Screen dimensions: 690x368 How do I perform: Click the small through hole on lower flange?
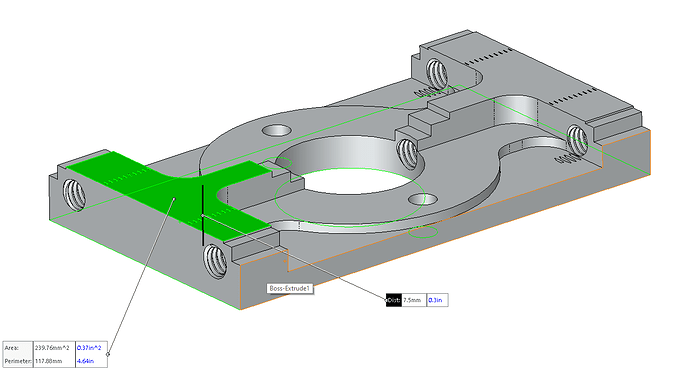[422, 200]
